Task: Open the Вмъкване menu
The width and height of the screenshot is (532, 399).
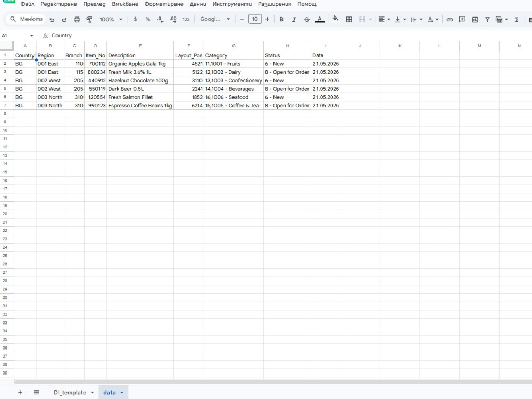Action: pos(125,4)
